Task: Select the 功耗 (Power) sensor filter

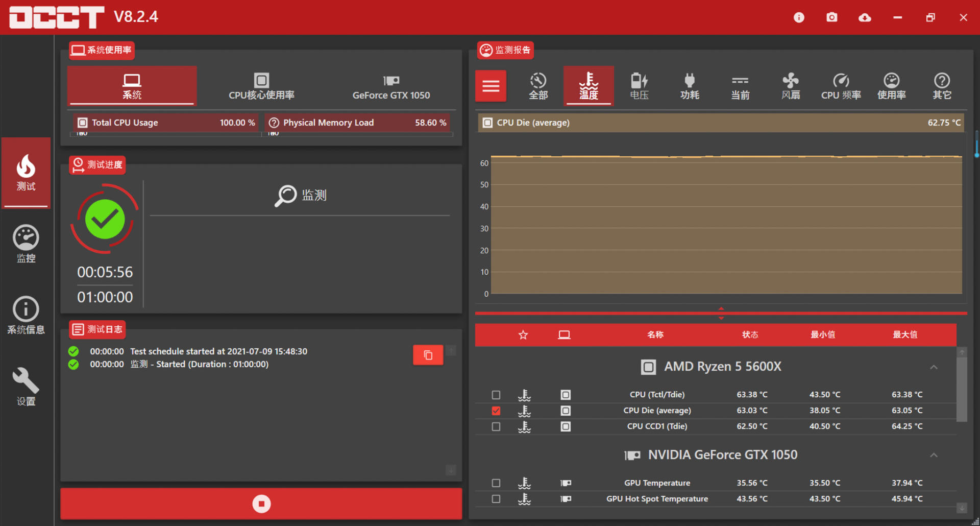Action: tap(690, 86)
